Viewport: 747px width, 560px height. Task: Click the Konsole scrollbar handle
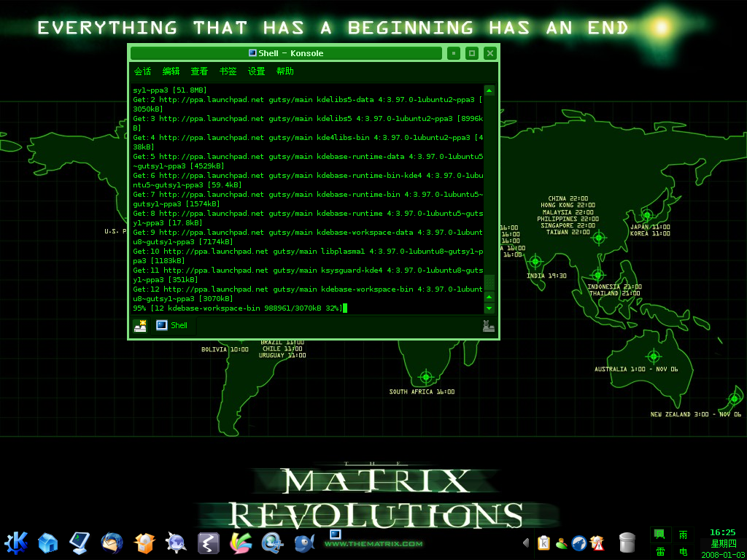tap(489, 282)
